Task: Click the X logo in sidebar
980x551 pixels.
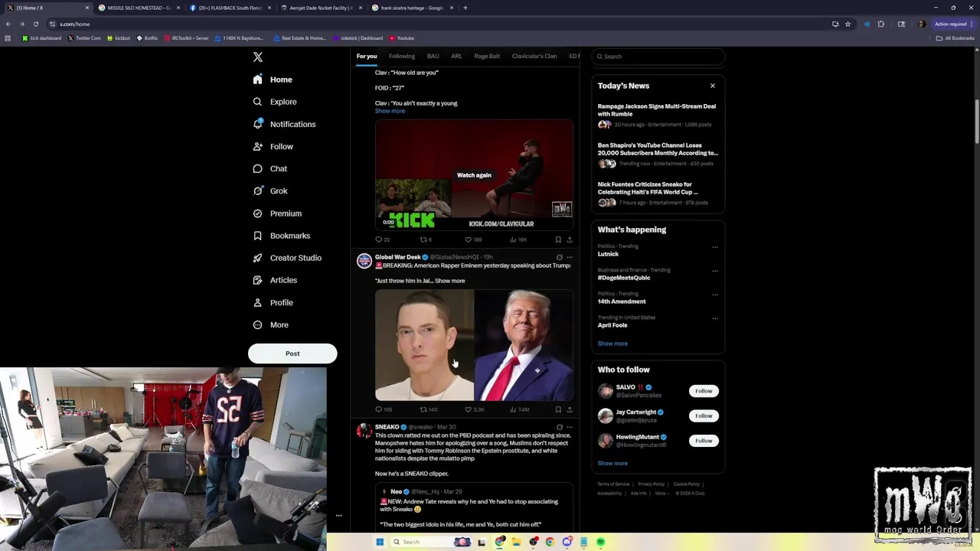Action: point(258,57)
